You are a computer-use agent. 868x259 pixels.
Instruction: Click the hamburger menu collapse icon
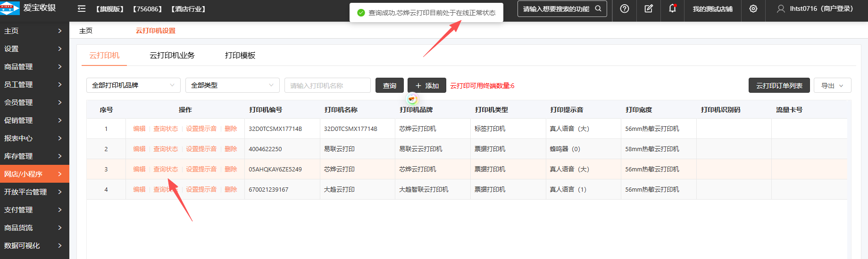82,9
